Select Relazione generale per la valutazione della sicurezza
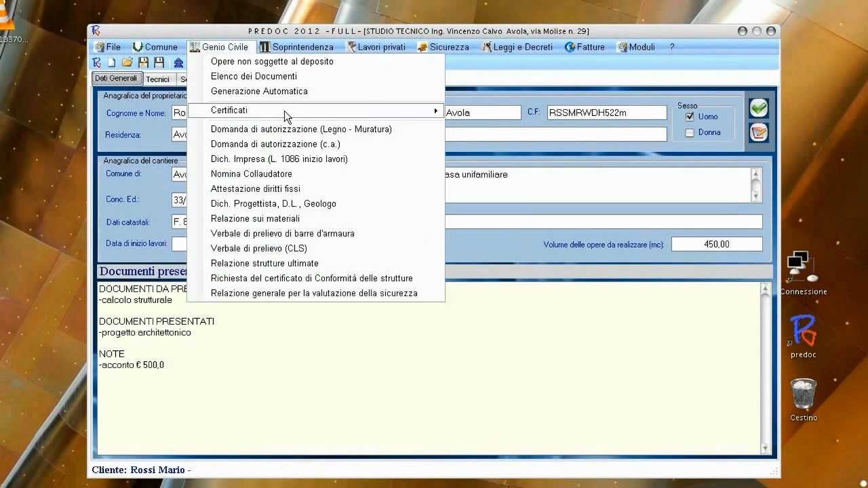Viewport: 868px width, 488px height. point(315,293)
